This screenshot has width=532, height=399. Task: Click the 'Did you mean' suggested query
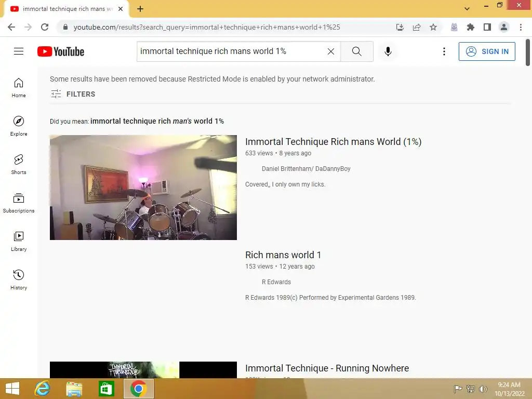coord(157,121)
